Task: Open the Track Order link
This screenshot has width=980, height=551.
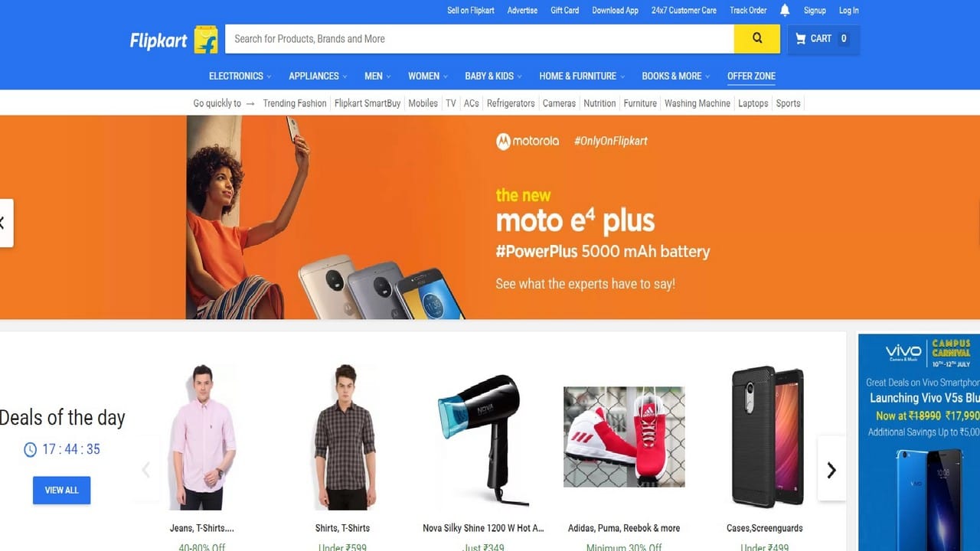Action: (748, 11)
